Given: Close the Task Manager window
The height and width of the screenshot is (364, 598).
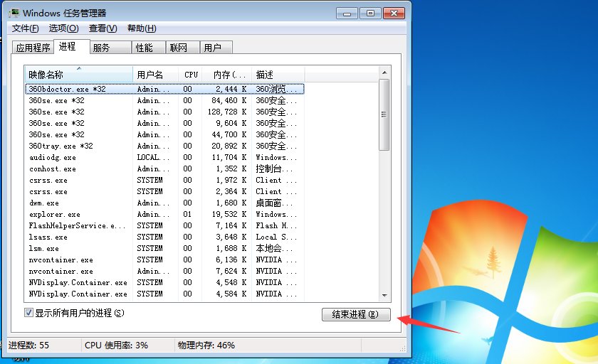Looking at the screenshot, I should point(394,14).
